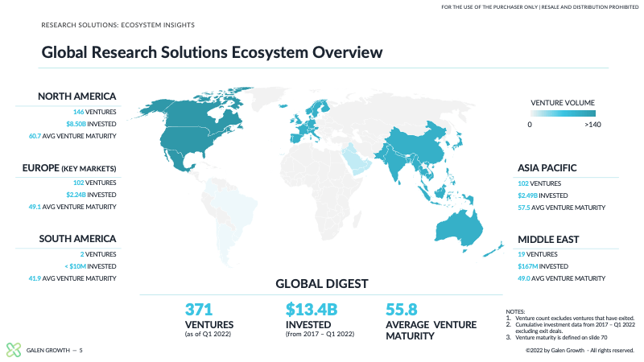This screenshot has height=362, width=644.
Task: Click the 2 VENTURES figure
Action: click(x=98, y=254)
